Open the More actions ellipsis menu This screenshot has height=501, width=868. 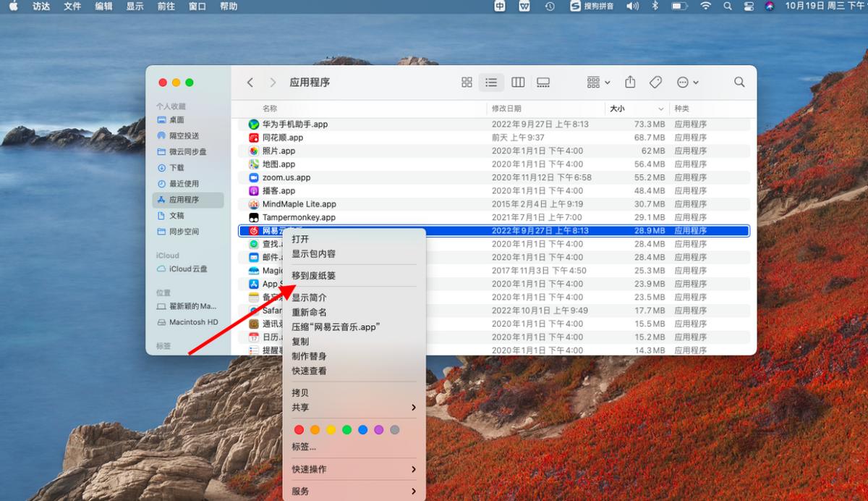[x=685, y=82]
